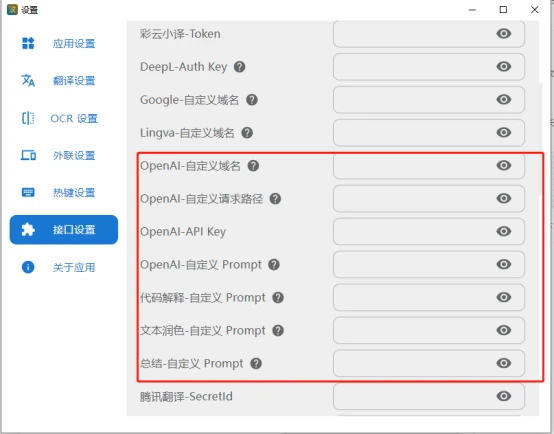Select the 接口设置 tab
This screenshot has width=554, height=434.
(x=64, y=230)
